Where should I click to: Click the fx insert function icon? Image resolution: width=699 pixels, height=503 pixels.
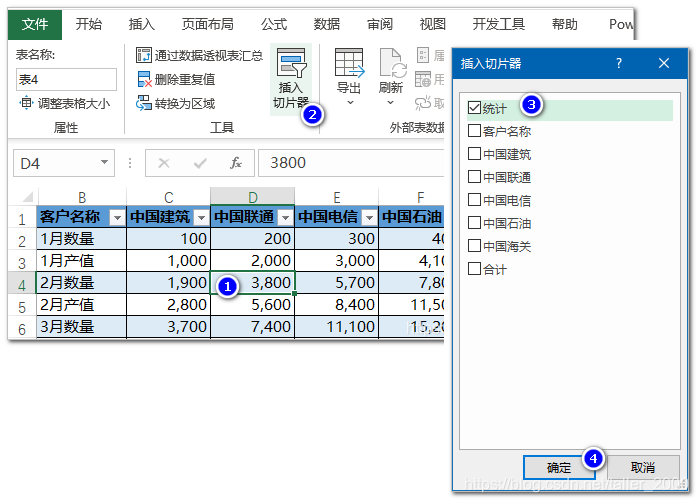[x=235, y=163]
